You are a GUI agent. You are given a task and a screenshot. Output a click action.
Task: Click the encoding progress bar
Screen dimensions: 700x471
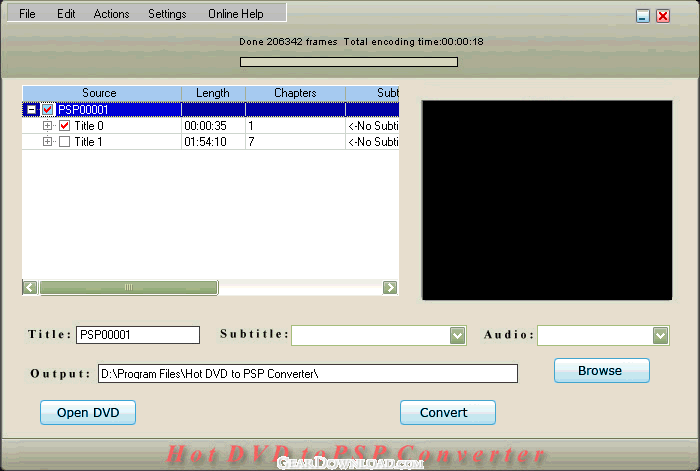pos(349,62)
